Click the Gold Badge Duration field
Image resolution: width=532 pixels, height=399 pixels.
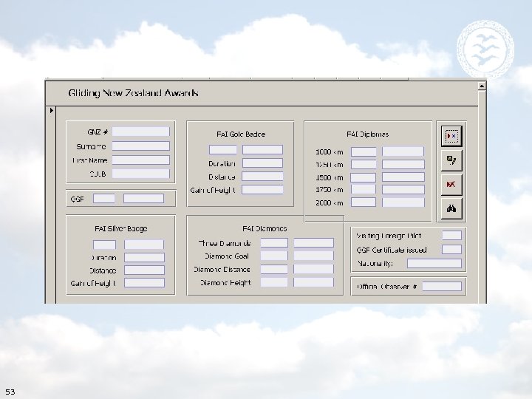[x=262, y=163]
